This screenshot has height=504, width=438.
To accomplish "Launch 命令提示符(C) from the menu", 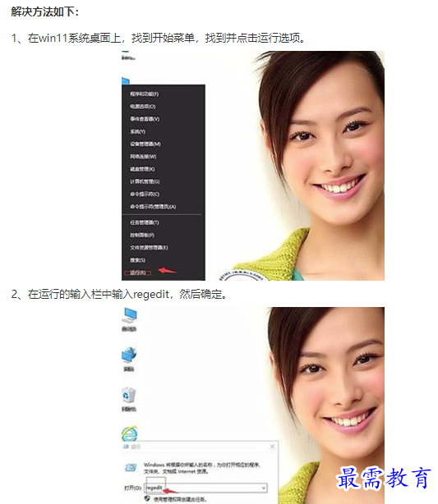I will (x=145, y=195).
